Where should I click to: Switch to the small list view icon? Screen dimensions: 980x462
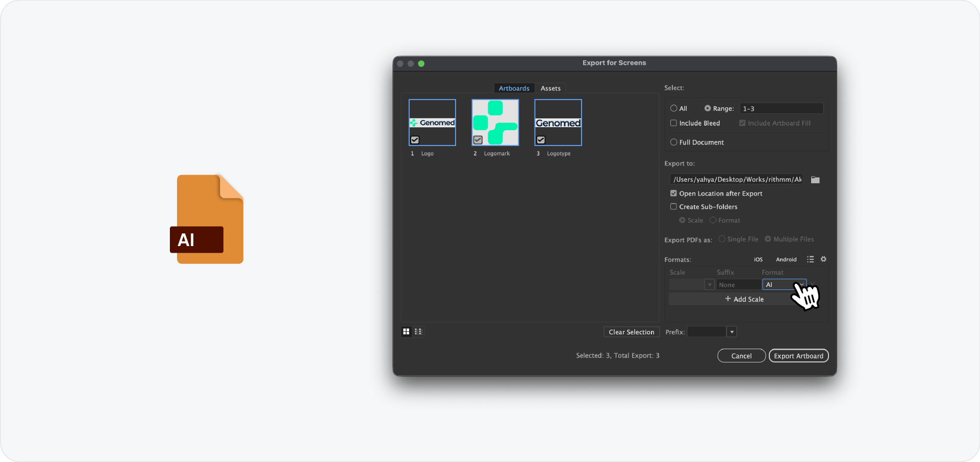[418, 331]
